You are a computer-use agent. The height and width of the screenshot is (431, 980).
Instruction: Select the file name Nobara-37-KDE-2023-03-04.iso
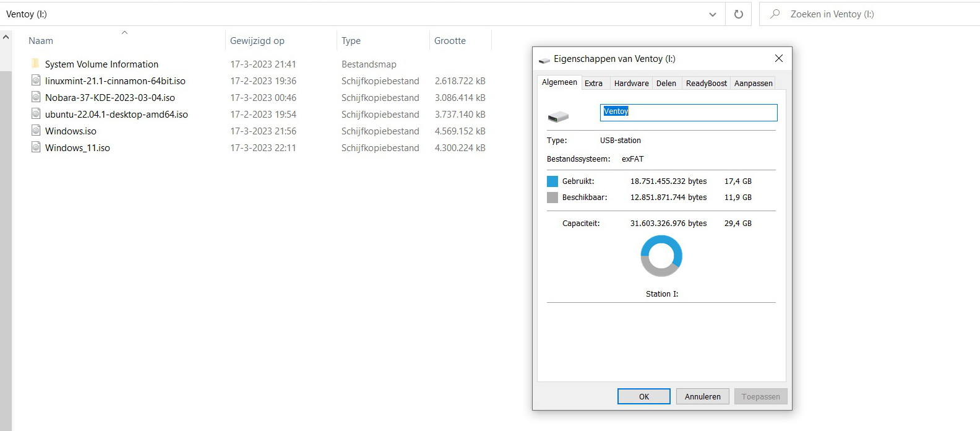click(110, 97)
